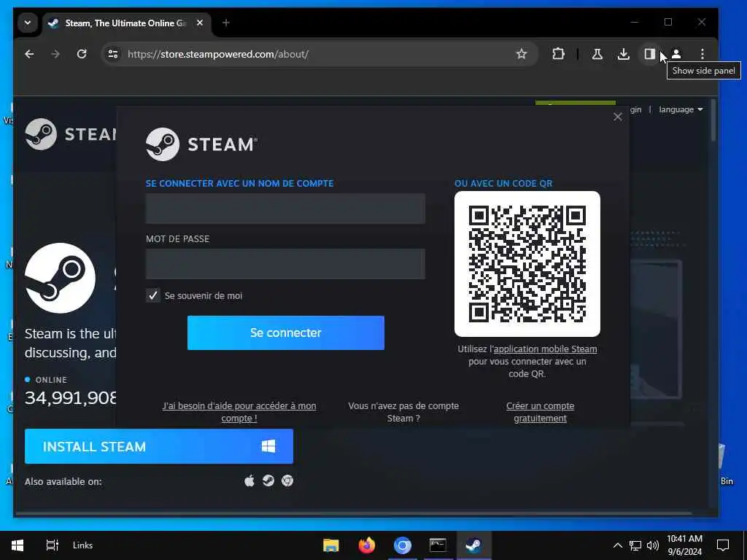Close the Steam browser tab
The width and height of the screenshot is (747, 560).
(200, 23)
